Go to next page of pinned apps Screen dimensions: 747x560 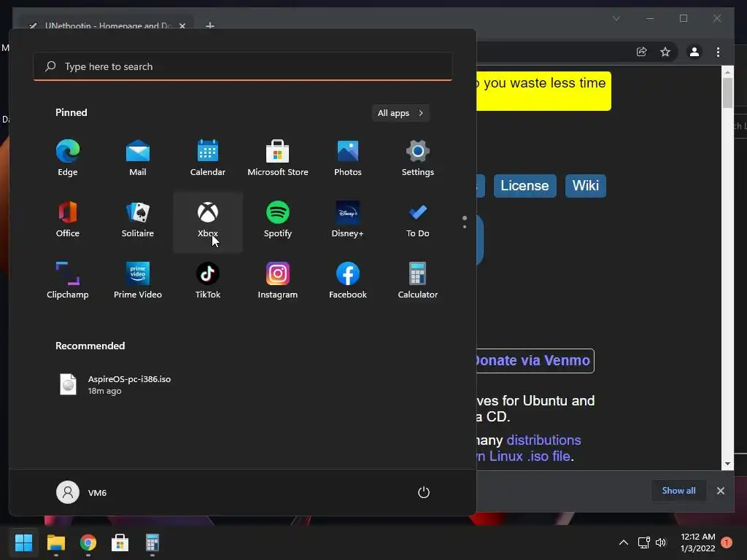(465, 226)
